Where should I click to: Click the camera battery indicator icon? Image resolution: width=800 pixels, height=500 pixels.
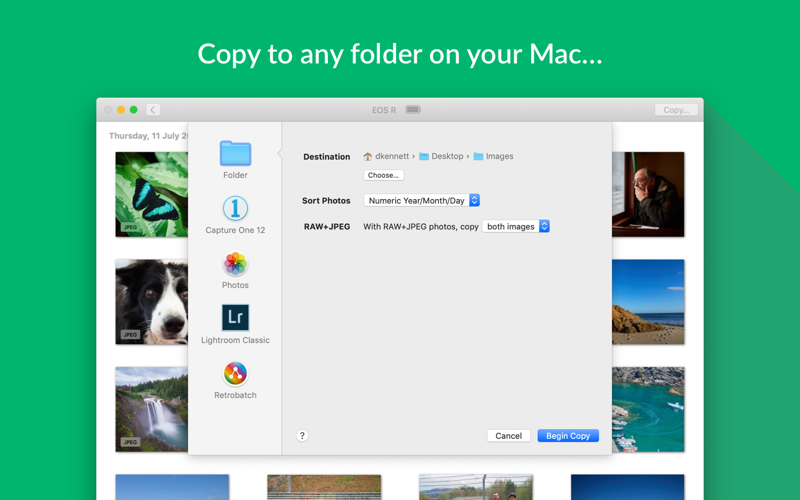(413, 110)
